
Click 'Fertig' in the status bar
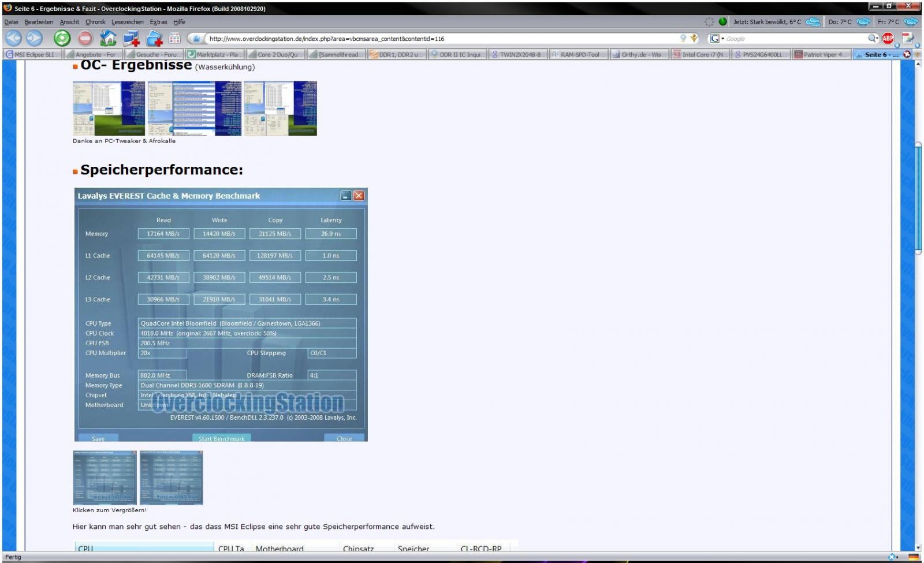[13, 557]
